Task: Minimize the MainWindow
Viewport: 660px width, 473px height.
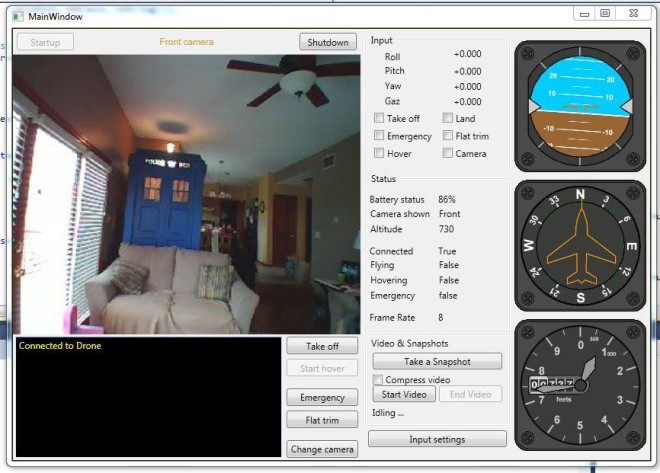Action: (584, 13)
